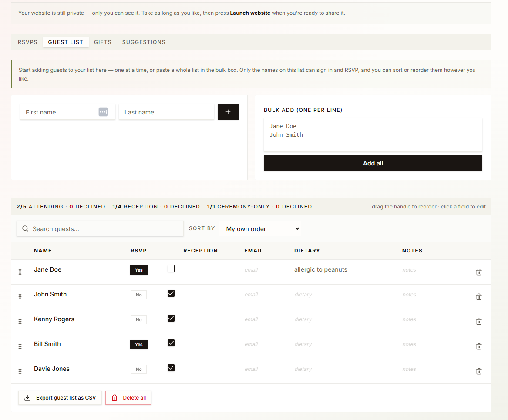Focus the Last name field
This screenshot has width=508, height=420.
point(167,112)
